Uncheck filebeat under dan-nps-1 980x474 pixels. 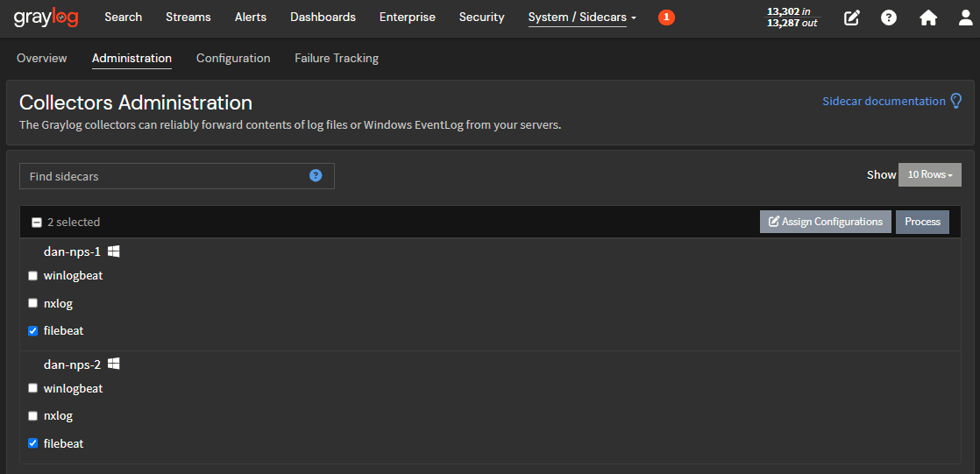(x=33, y=331)
